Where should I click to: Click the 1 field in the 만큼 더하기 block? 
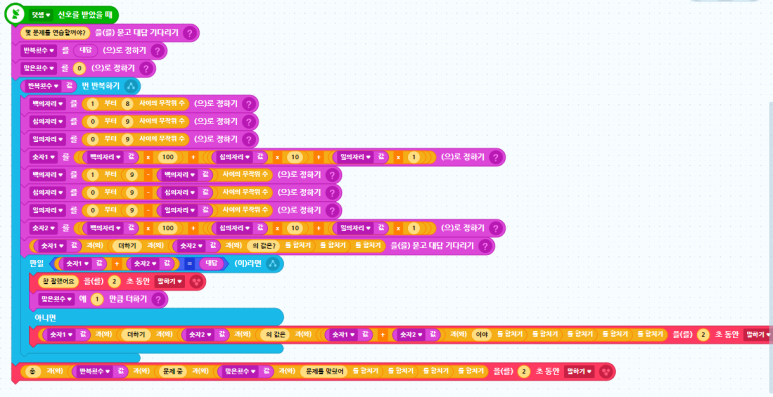tap(97, 299)
